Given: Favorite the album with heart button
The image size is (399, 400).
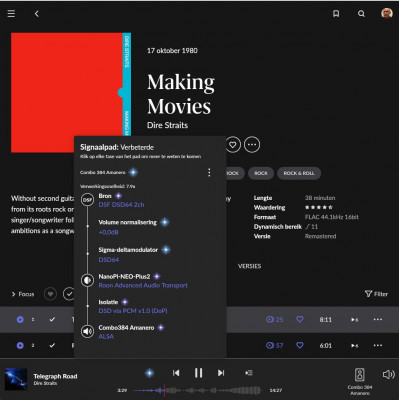Looking at the screenshot, I should click(233, 145).
